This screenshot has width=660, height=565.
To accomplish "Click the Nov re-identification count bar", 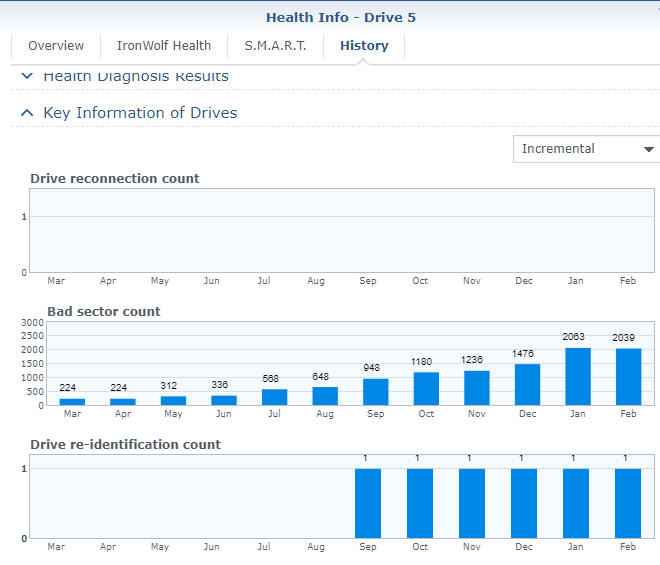I will coord(472,503).
